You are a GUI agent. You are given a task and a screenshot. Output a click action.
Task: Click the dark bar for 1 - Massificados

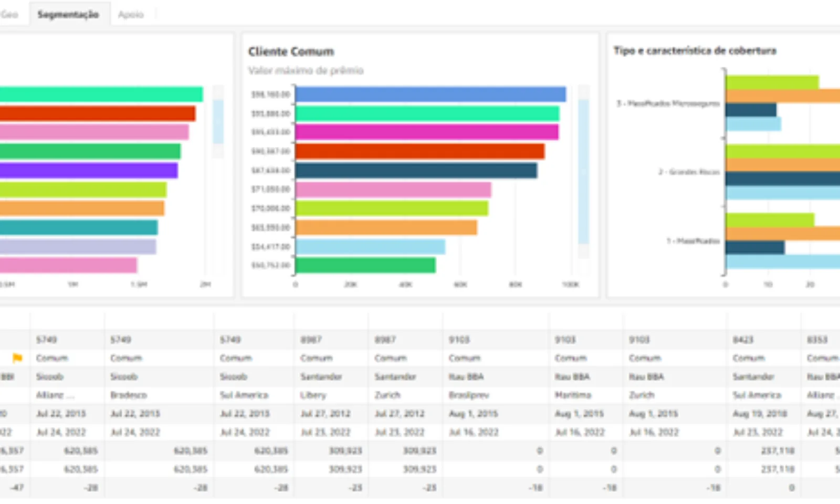coord(755,247)
